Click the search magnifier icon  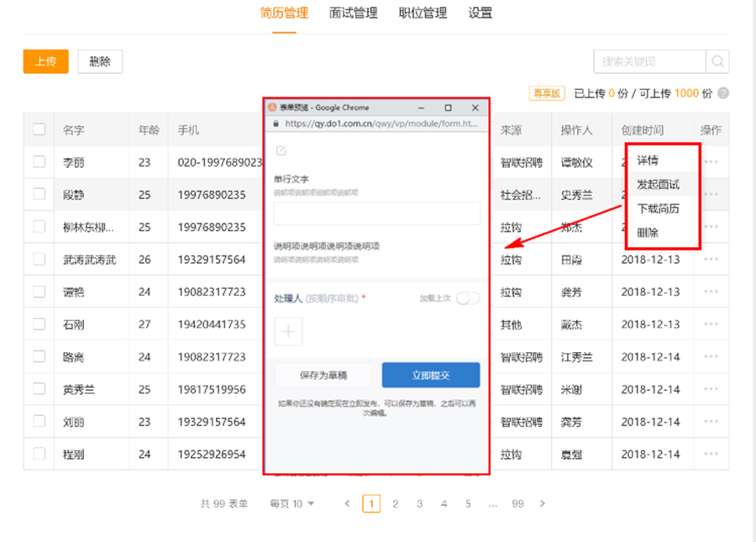click(718, 61)
